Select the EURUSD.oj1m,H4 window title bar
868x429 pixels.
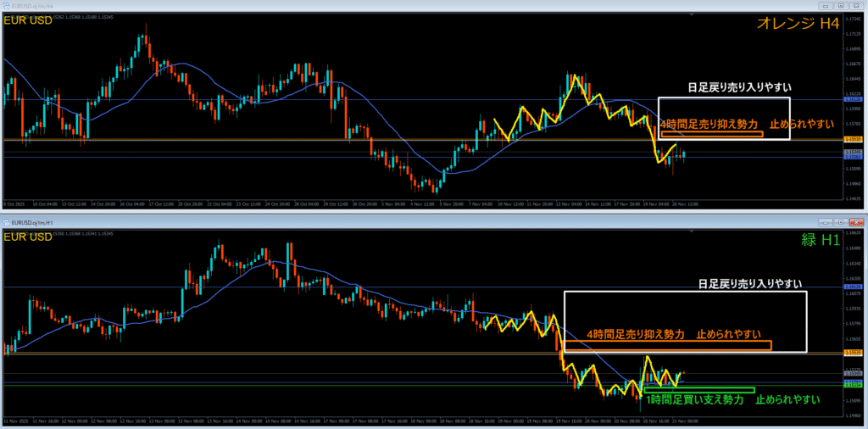[434, 6]
